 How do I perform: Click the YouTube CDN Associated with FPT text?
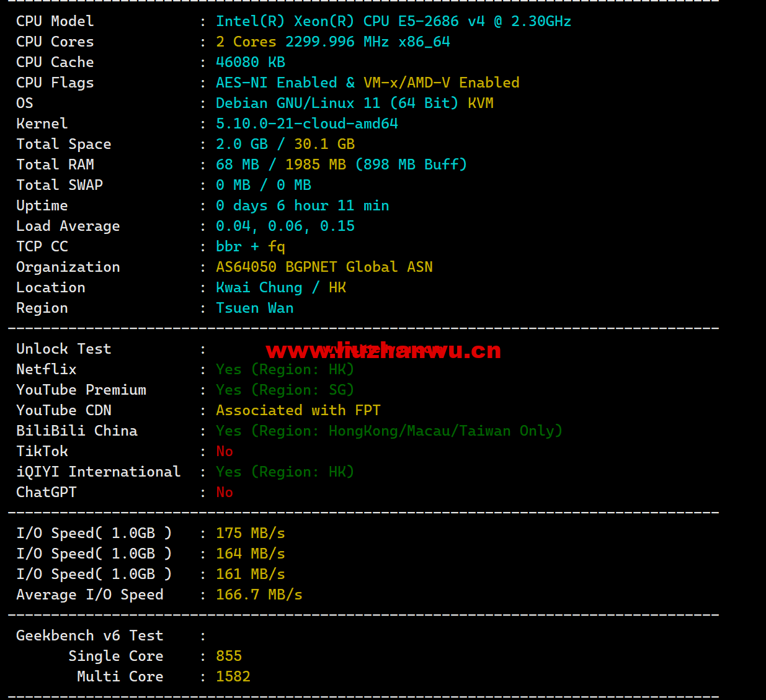point(298,410)
